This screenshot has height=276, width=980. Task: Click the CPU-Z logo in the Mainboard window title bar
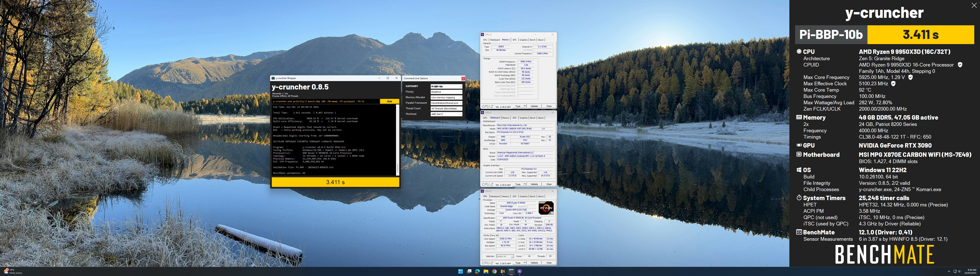coord(483,113)
